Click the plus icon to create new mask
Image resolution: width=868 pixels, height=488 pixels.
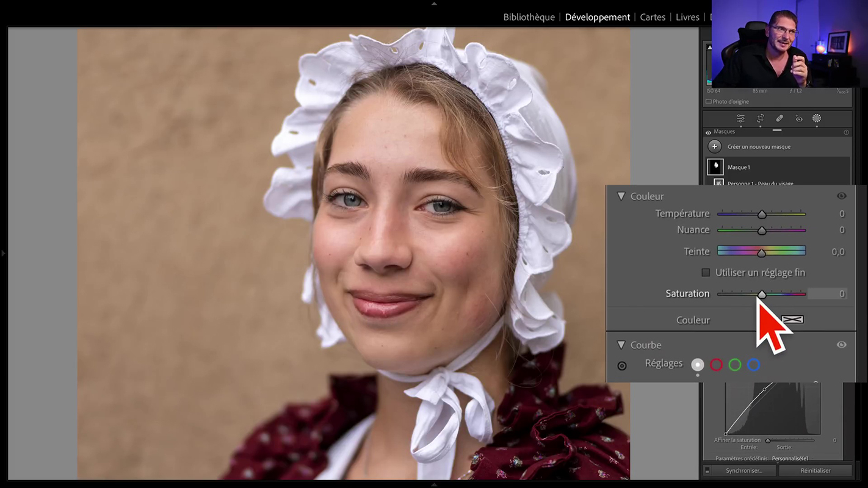coord(715,147)
